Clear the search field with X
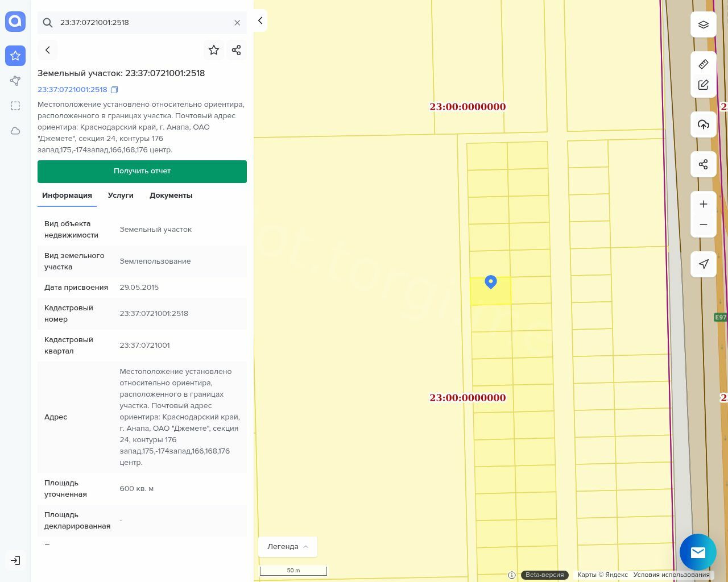 pos(237,23)
